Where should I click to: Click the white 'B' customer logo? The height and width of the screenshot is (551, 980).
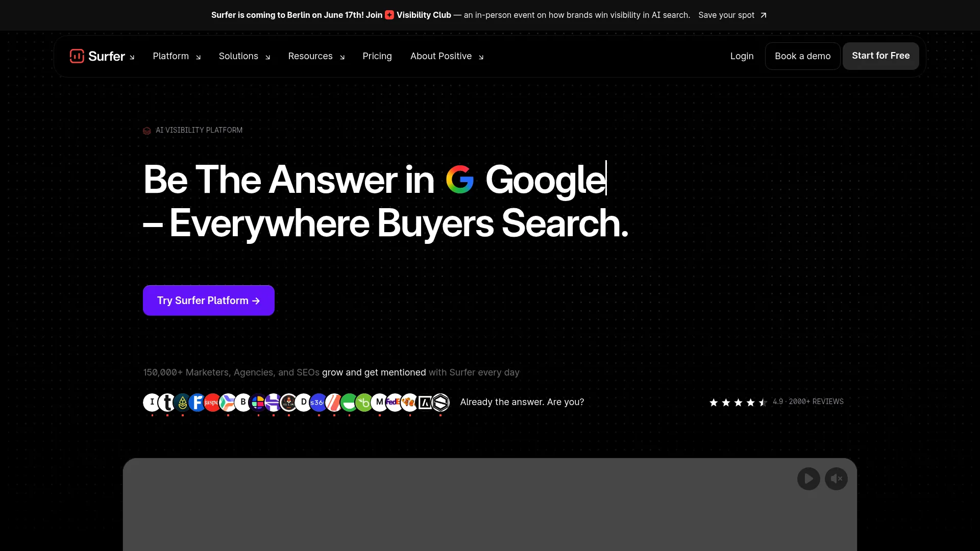tap(243, 403)
